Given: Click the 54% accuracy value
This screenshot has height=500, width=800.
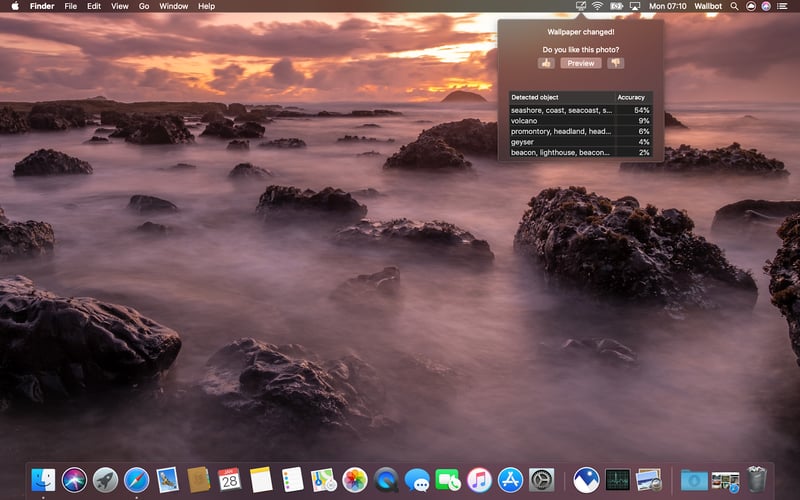Looking at the screenshot, I should 641,110.
